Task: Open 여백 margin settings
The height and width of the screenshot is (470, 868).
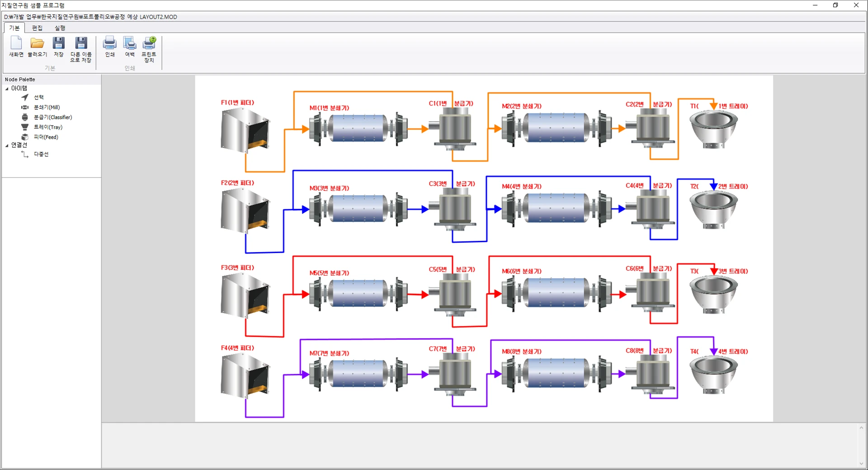Action: tap(130, 47)
